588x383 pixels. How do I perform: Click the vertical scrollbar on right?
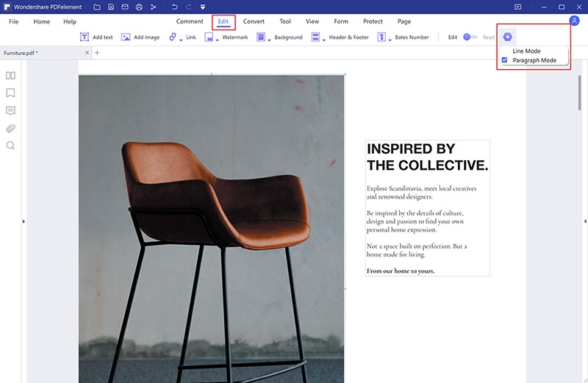pyautogui.click(x=580, y=92)
